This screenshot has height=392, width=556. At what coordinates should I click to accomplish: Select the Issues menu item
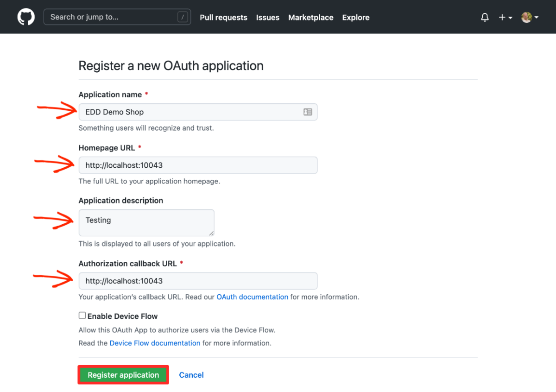(x=268, y=17)
